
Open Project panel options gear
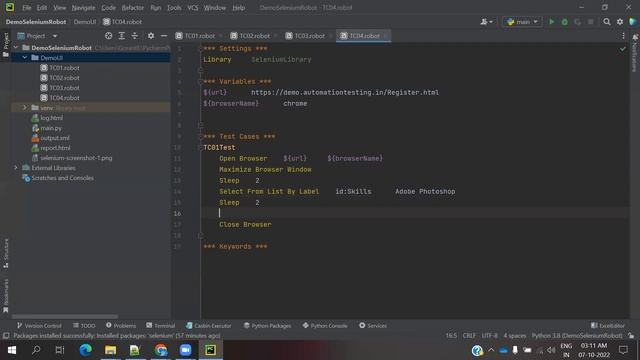point(151,36)
